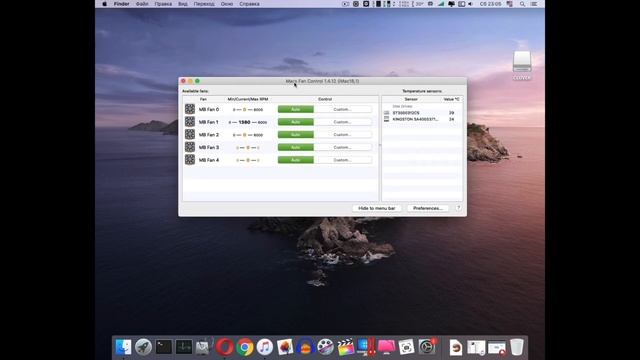Open Custom control for MB Fan 3
This screenshot has height=360, width=640.
(342, 147)
